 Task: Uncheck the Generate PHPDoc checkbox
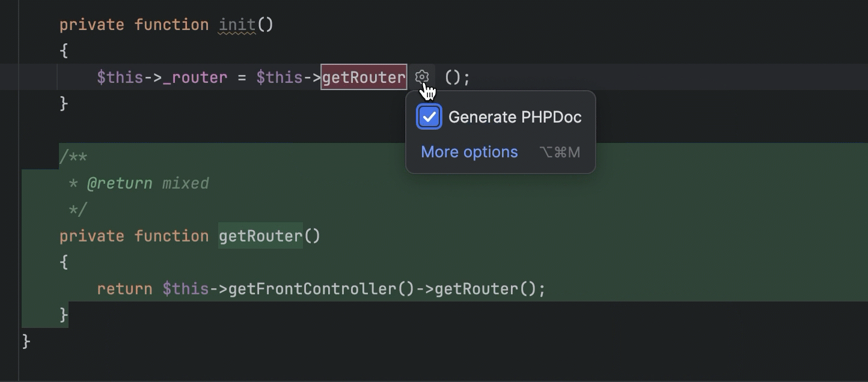pos(429,117)
